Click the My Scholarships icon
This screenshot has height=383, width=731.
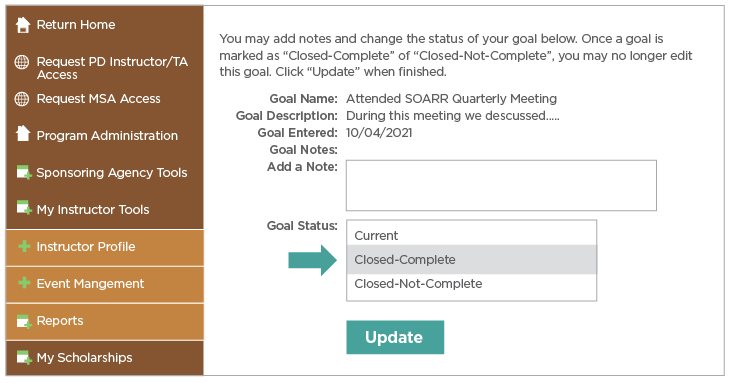[x=24, y=357]
